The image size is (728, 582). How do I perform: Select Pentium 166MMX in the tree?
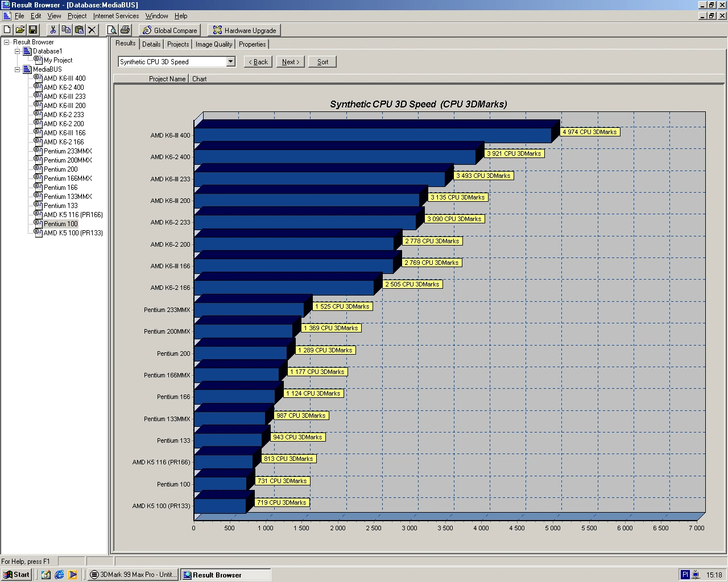[68, 178]
